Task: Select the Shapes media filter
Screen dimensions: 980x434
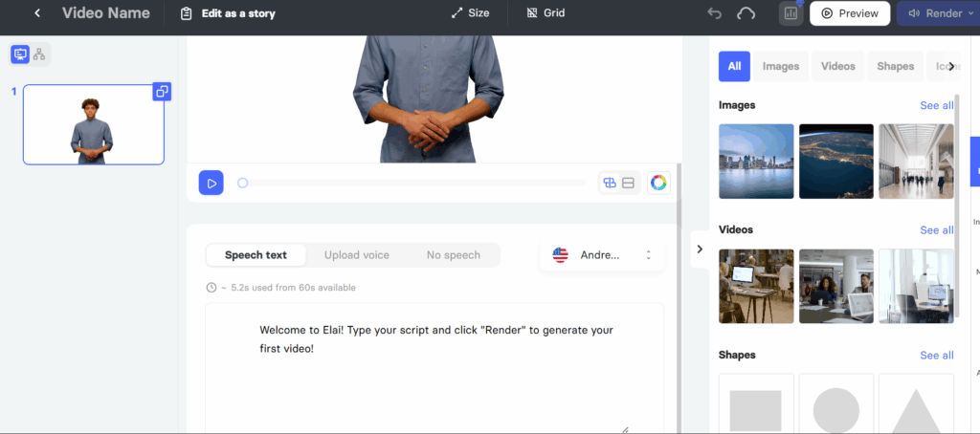Action: (x=895, y=66)
